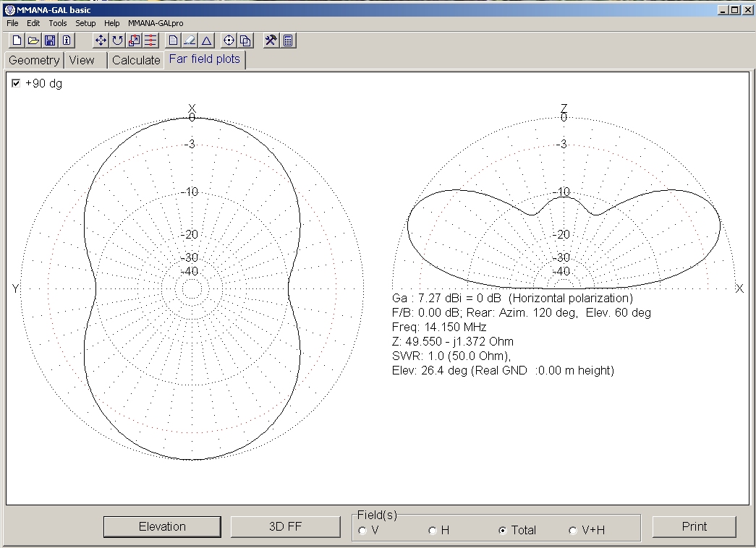Select the H field radio button

[x=432, y=531]
